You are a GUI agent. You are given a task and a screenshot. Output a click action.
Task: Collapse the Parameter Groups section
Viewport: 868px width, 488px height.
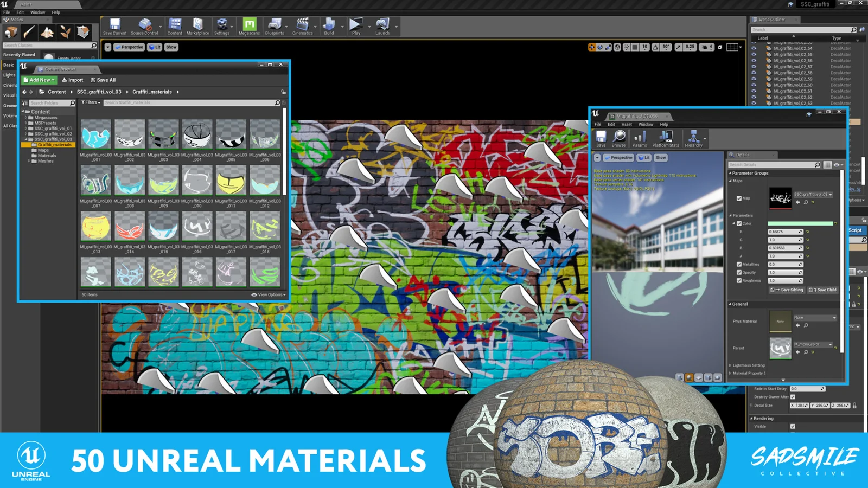click(731, 173)
